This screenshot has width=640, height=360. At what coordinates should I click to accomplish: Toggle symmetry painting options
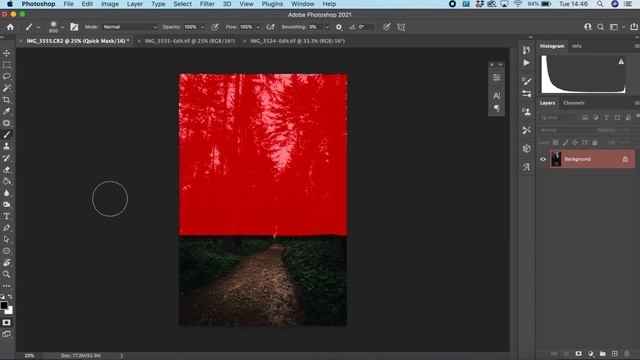point(401,27)
